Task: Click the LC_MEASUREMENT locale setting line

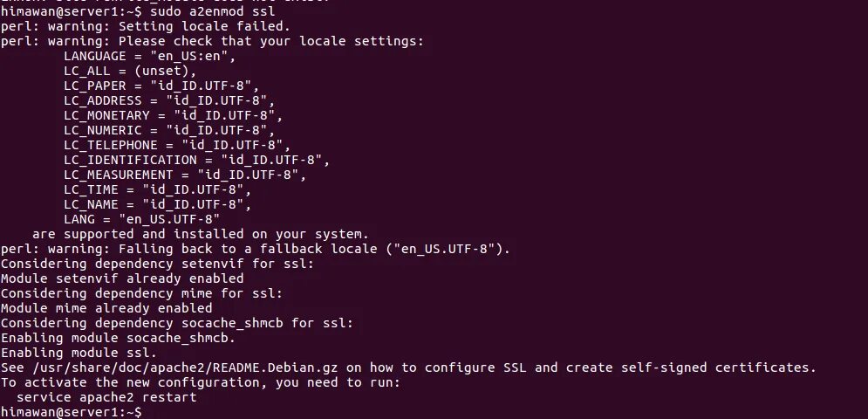Action: click(185, 175)
